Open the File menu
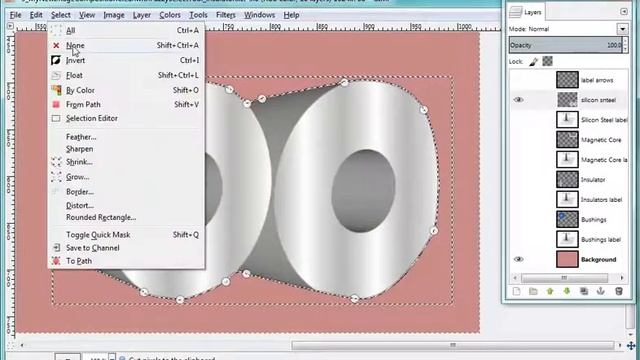The image size is (640, 360). point(15,15)
